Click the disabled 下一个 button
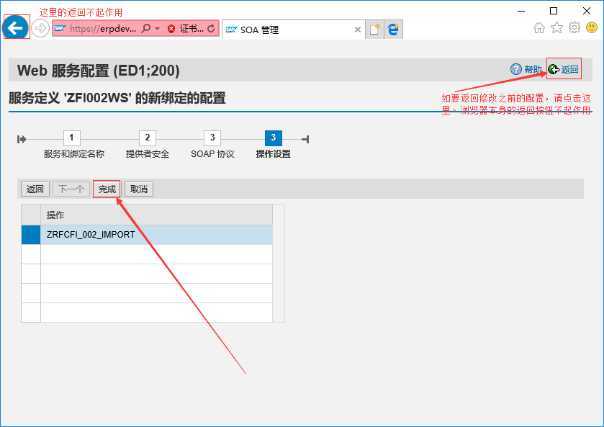Screen dimensions: 604x427 point(71,189)
